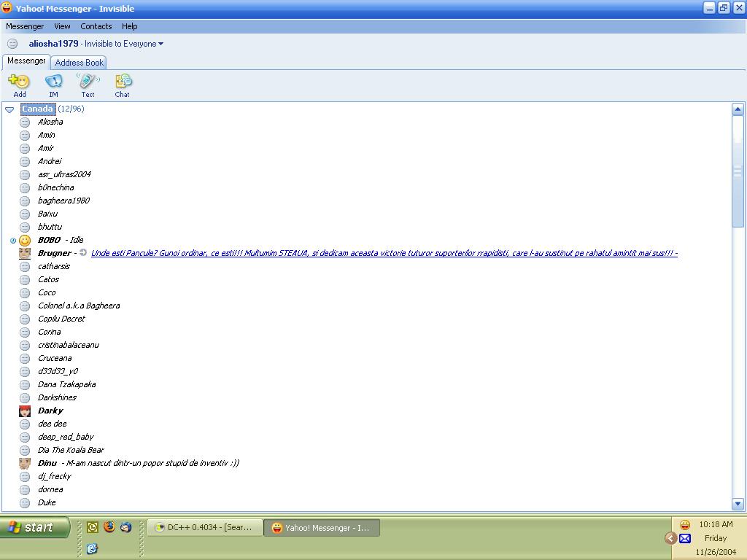This screenshot has width=747, height=560.
Task: Open the Contacts menu
Action: tap(96, 26)
